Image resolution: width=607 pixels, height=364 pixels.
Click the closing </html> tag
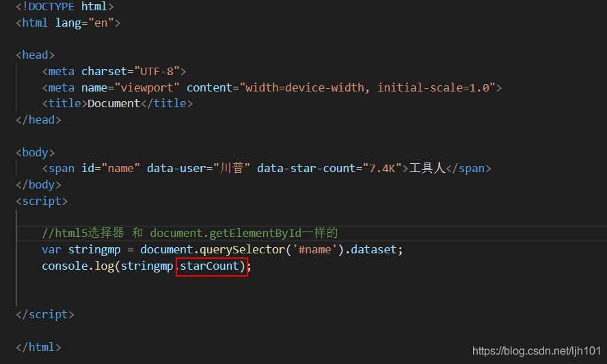point(38,348)
